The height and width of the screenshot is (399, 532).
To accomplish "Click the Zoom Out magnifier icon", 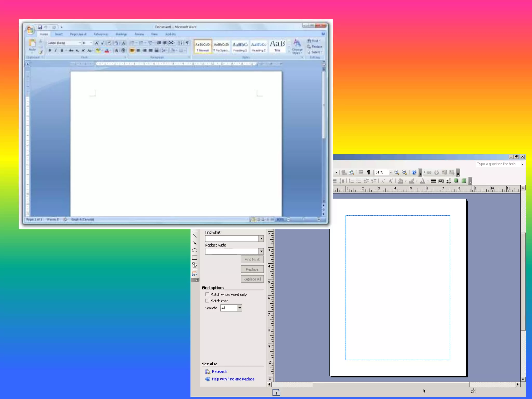I will point(397,172).
